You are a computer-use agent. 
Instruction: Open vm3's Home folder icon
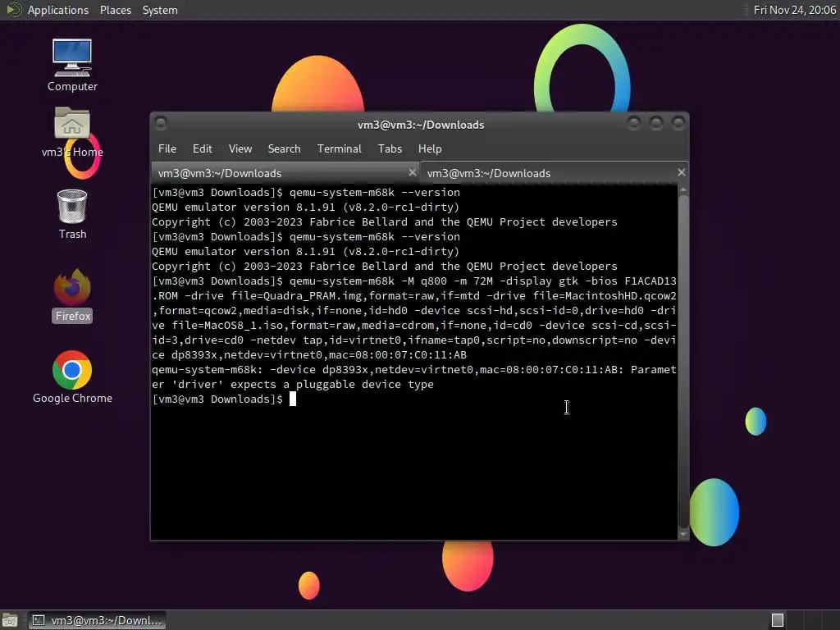(x=72, y=132)
